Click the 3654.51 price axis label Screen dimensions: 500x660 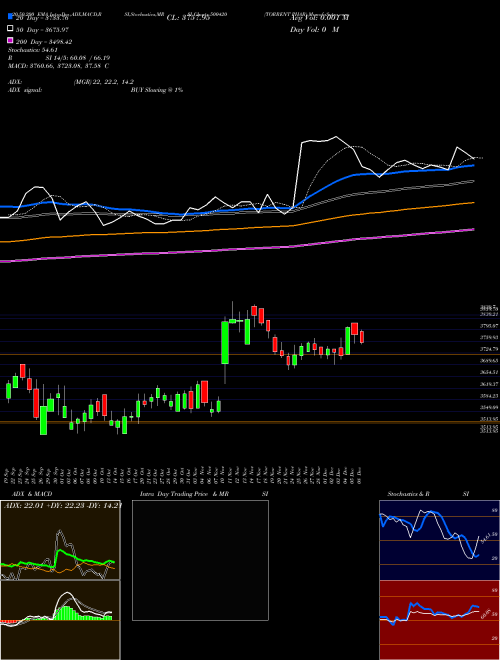coord(489,372)
